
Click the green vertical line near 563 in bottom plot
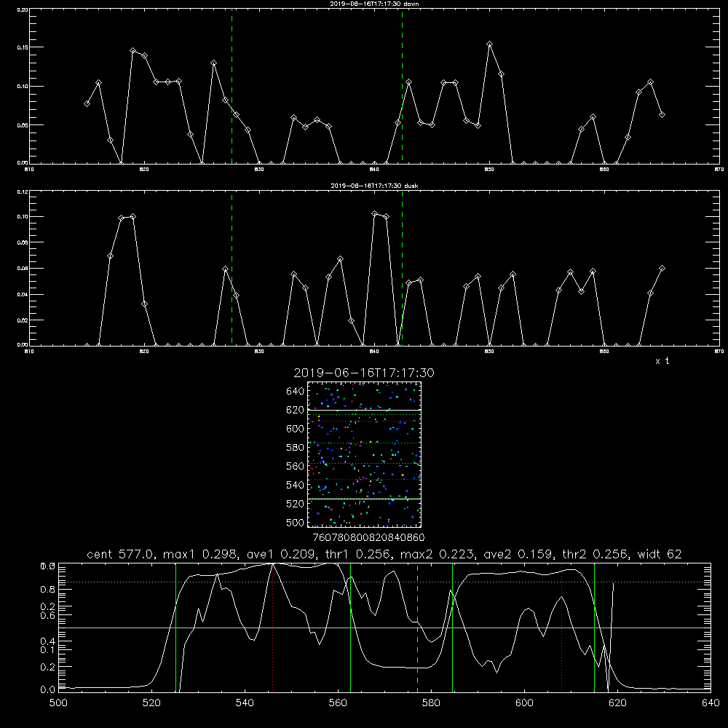351,628
